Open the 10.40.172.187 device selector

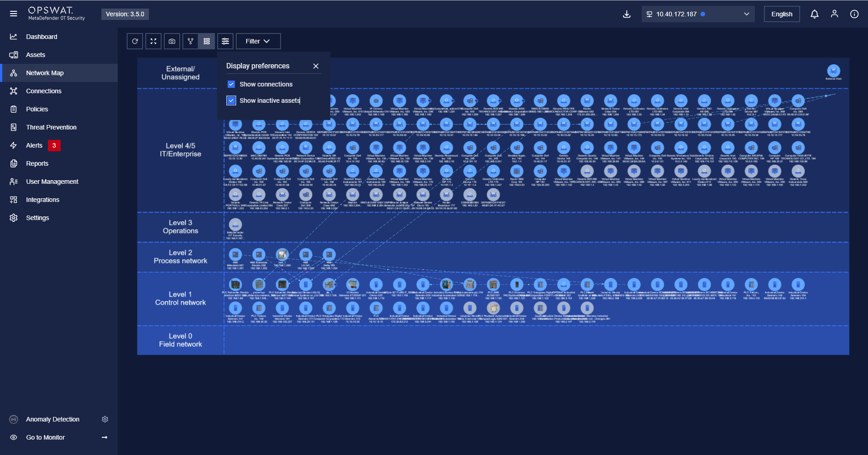point(698,14)
